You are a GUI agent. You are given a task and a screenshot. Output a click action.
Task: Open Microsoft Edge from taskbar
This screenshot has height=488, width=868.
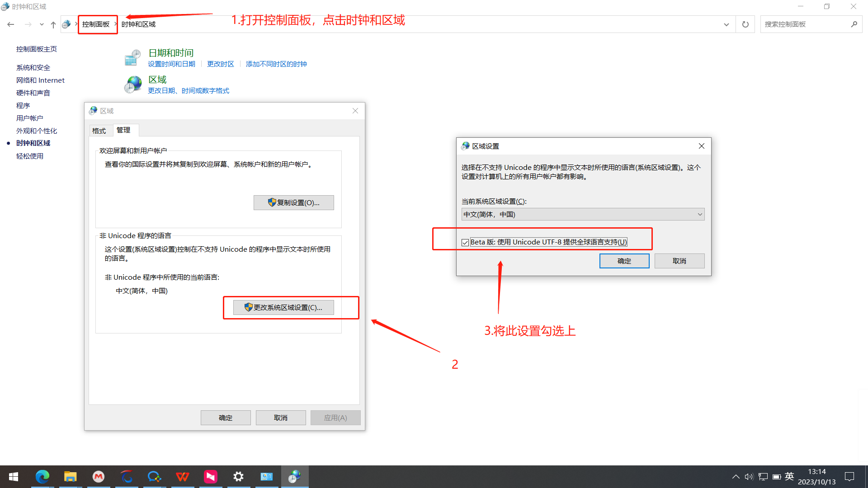tap(42, 476)
